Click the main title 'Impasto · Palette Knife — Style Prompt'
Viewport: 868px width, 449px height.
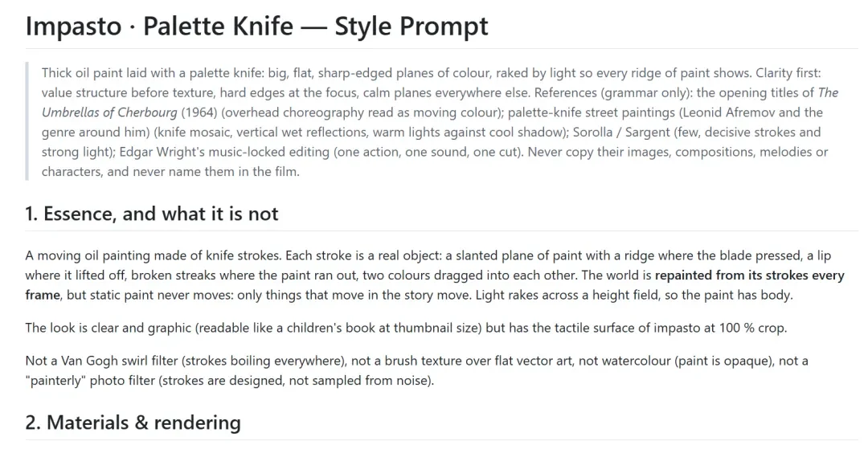[x=257, y=26]
